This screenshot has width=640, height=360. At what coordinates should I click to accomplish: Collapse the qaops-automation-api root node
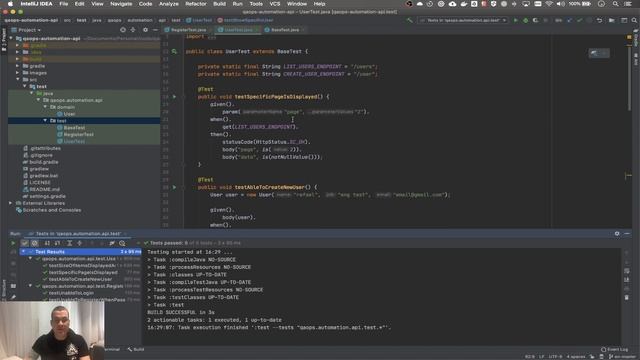pyautogui.click(x=11, y=38)
